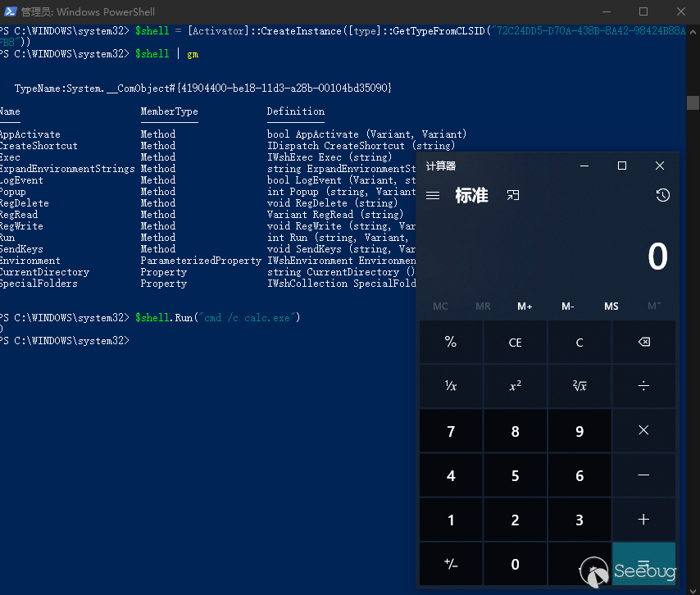Click the PowerShell icon in title bar
This screenshot has height=595, width=700.
tap(10, 11)
